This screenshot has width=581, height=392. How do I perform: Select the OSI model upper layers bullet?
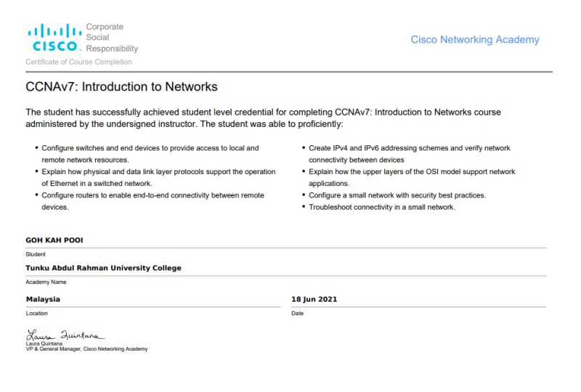click(411, 177)
